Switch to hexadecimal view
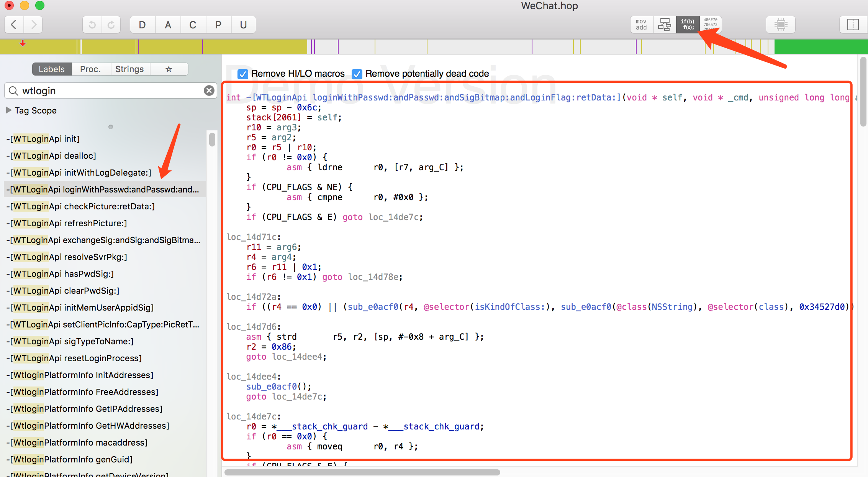868x477 pixels. (711, 25)
